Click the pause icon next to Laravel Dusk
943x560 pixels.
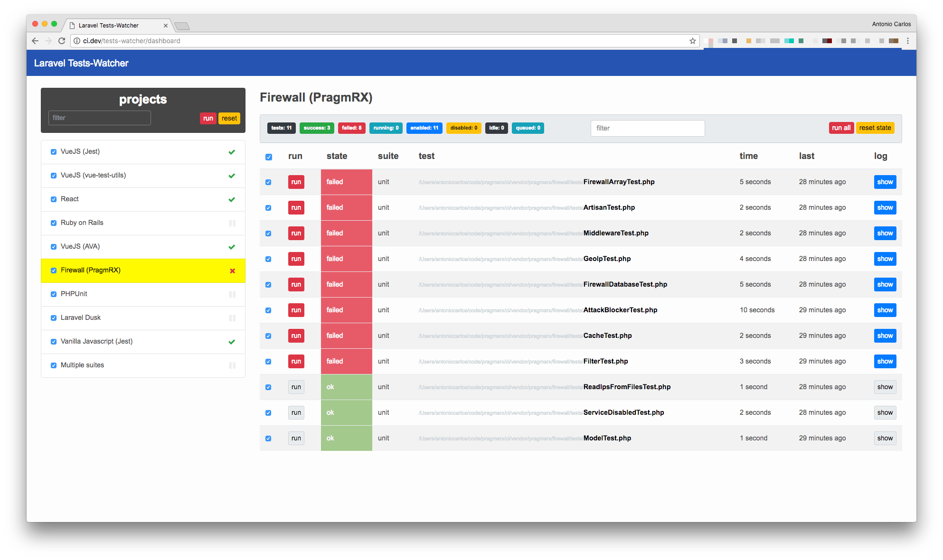[232, 318]
